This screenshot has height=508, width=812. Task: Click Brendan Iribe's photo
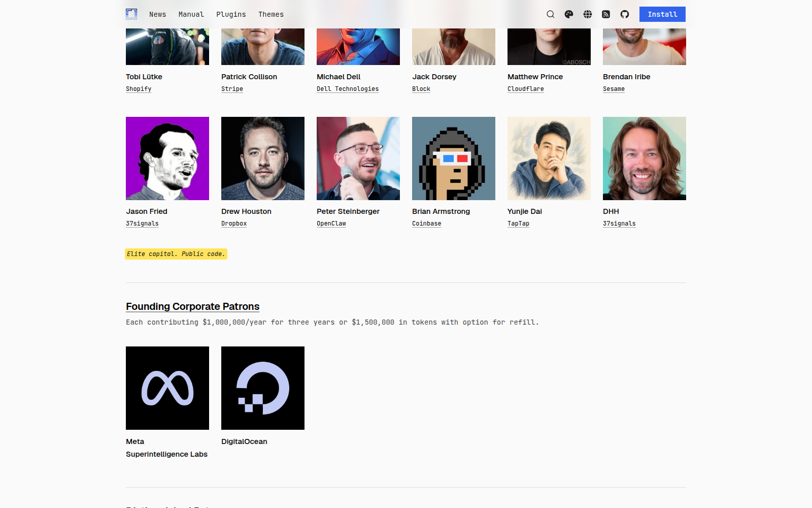click(645, 47)
